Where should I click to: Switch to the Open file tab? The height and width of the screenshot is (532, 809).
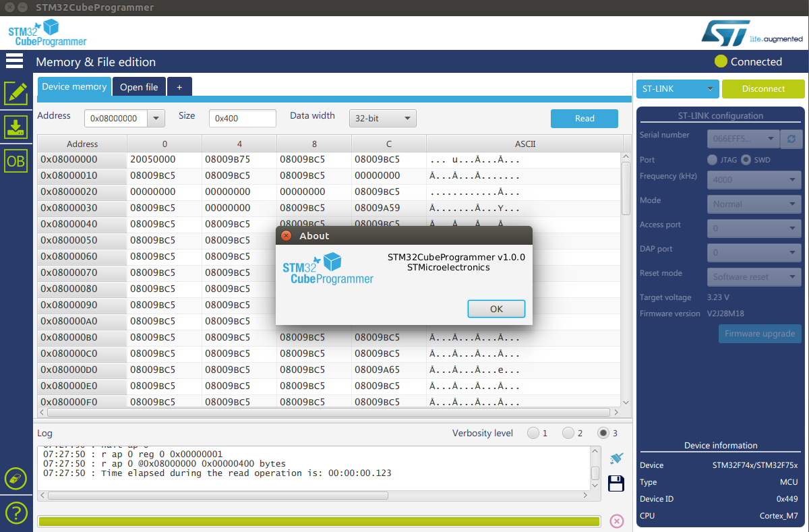(x=139, y=87)
